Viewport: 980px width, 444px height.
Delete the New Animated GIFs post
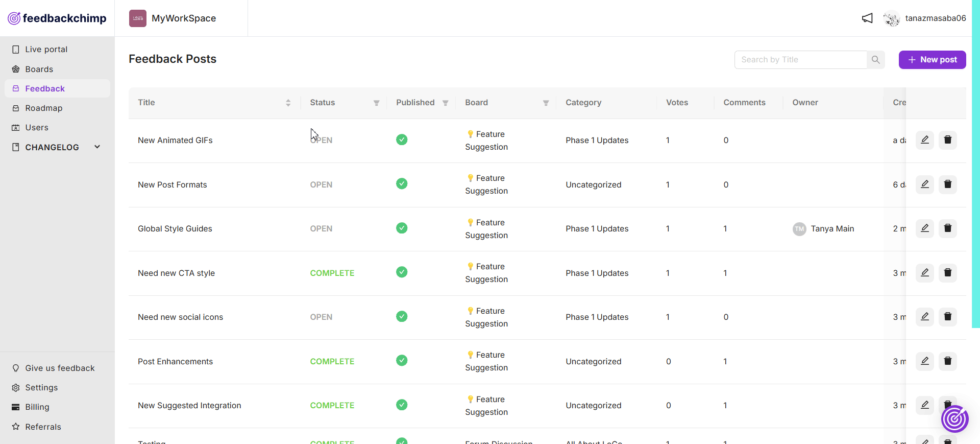point(948,140)
